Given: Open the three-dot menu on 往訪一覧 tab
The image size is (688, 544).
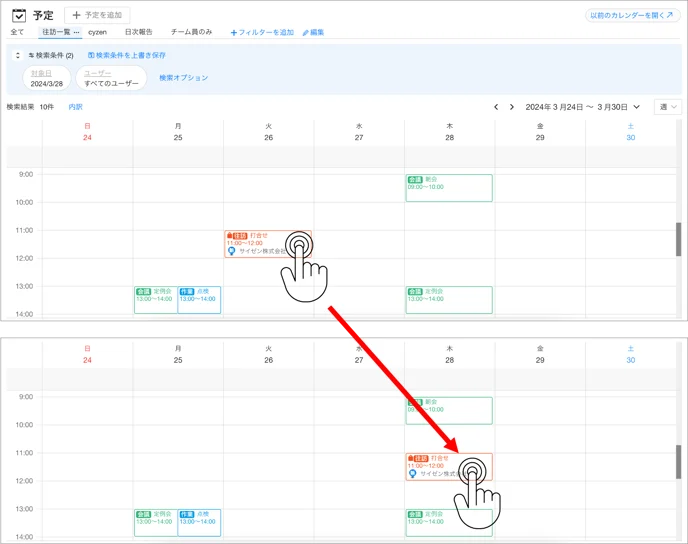Looking at the screenshot, I should (76, 32).
